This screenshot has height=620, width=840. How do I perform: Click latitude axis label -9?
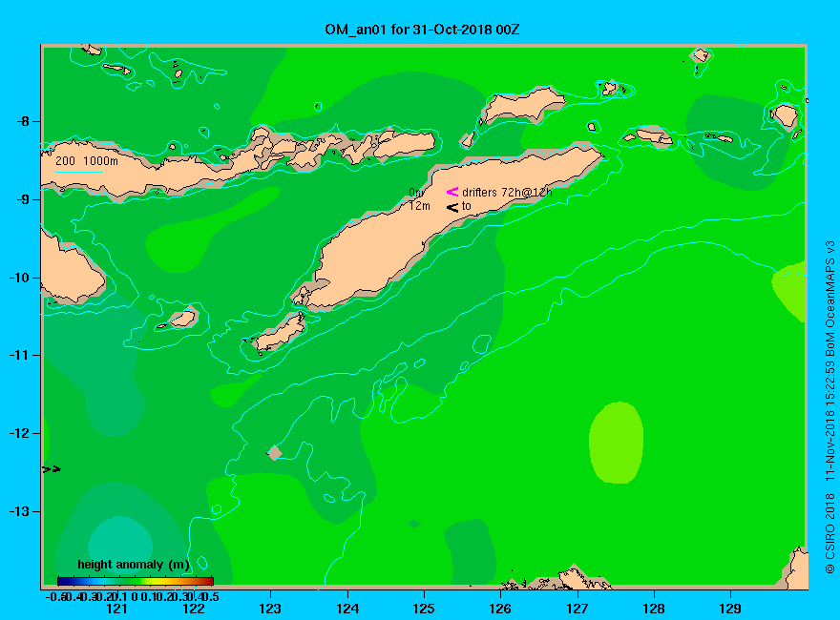coord(23,199)
